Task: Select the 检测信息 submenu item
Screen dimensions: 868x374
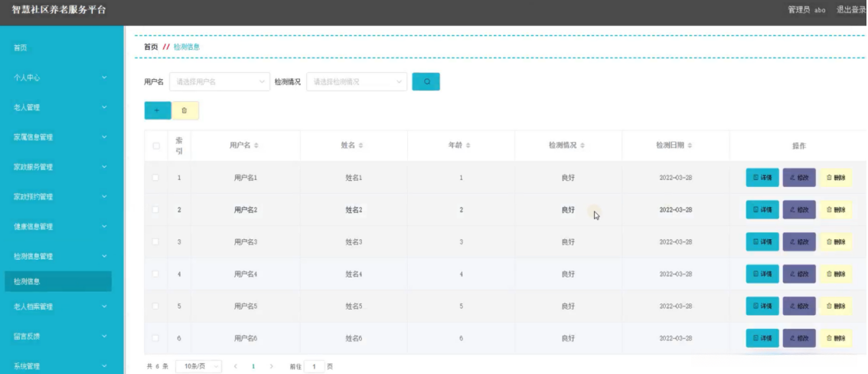Action: (x=58, y=281)
